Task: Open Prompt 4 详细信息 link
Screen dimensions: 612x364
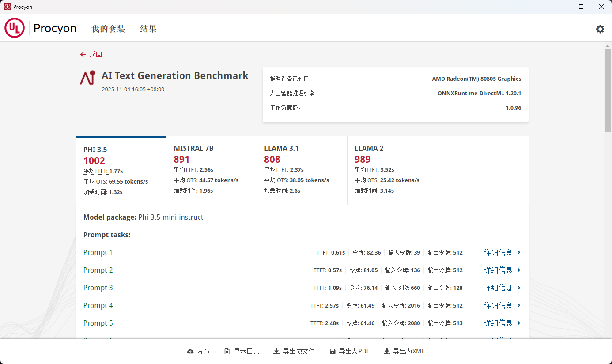Action: tap(498, 305)
